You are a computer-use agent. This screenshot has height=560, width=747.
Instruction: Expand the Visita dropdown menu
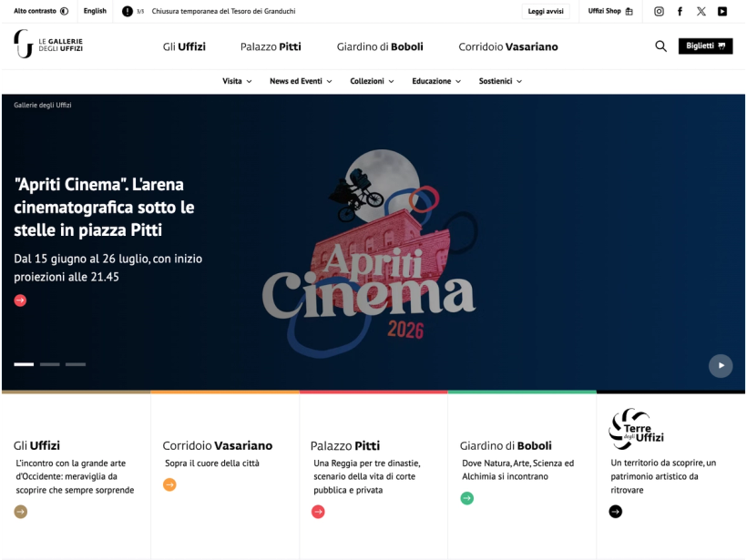pyautogui.click(x=237, y=81)
